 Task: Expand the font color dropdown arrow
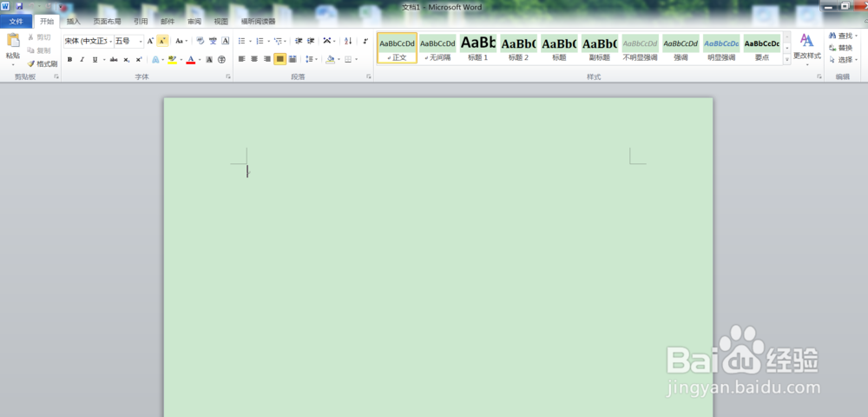click(x=200, y=60)
